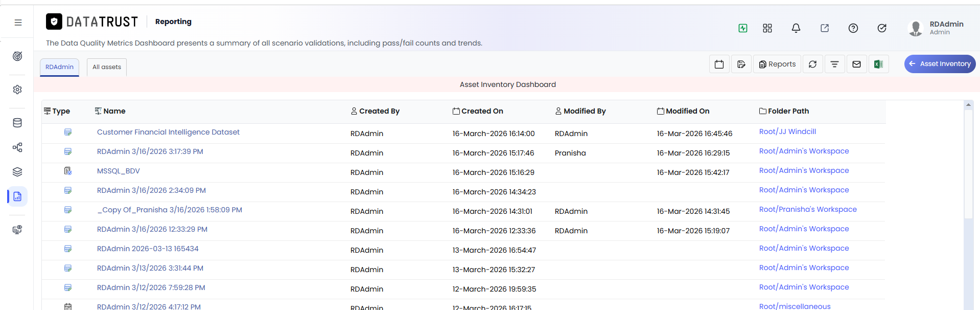The width and height of the screenshot is (980, 310).
Task: Click the refresh check icon in header
Action: (x=882, y=28)
